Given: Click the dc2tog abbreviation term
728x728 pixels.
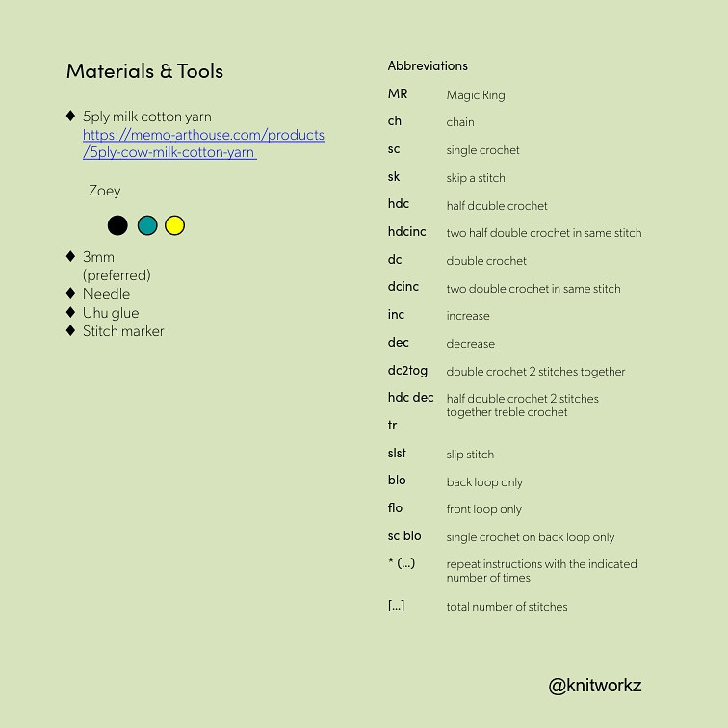Looking at the screenshot, I should 407,370.
